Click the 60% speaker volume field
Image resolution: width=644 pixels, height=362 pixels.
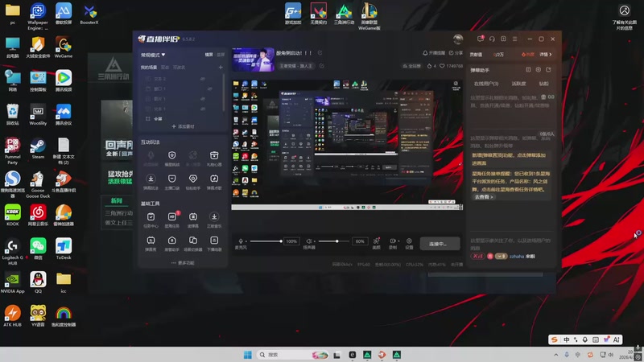tap(360, 241)
